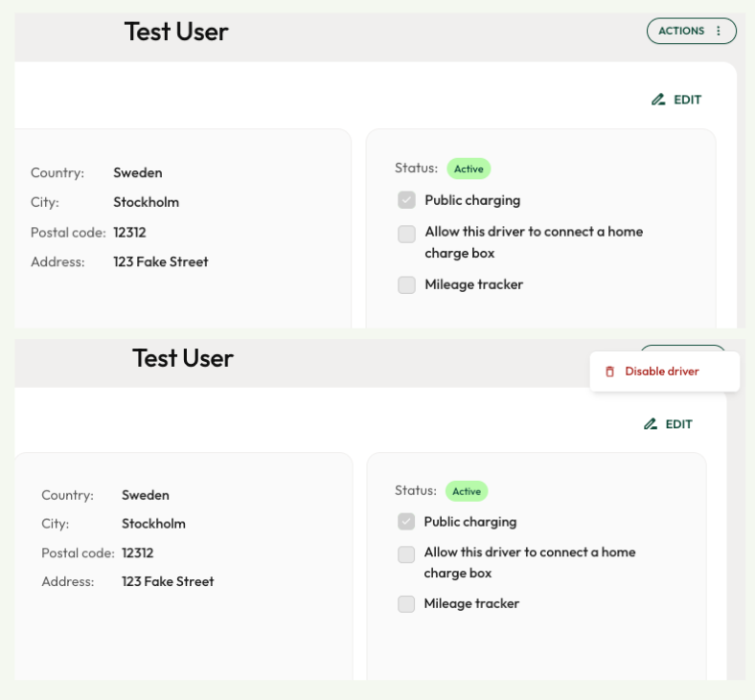Click the lower Test User heading

coord(183,358)
